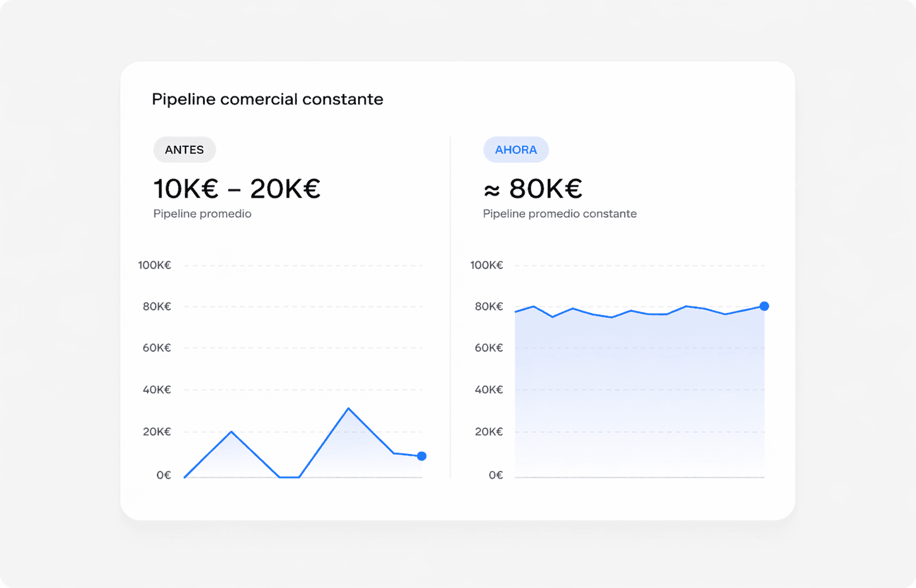This screenshot has width=916, height=588.
Task: Click the blue endpoint dot on left chart
Action: pyautogui.click(x=423, y=456)
